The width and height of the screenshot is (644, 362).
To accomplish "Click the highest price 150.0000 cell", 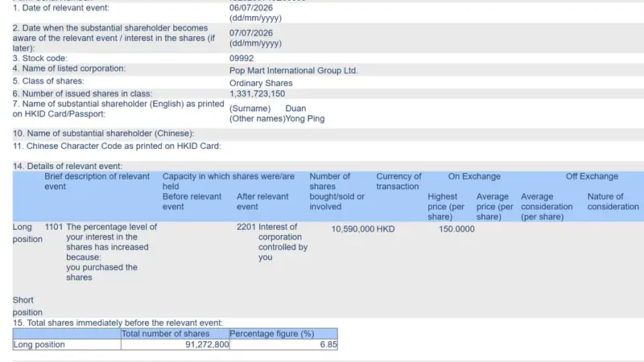I will (x=456, y=229).
